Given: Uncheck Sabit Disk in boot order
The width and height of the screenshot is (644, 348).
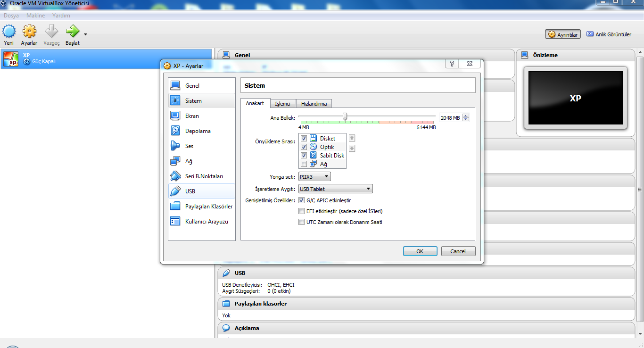Looking at the screenshot, I should tap(304, 156).
